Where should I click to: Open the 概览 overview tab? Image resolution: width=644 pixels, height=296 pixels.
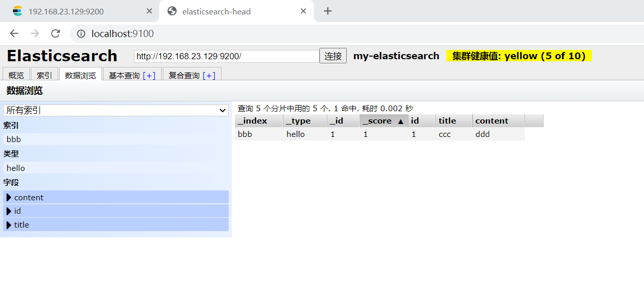[x=16, y=75]
